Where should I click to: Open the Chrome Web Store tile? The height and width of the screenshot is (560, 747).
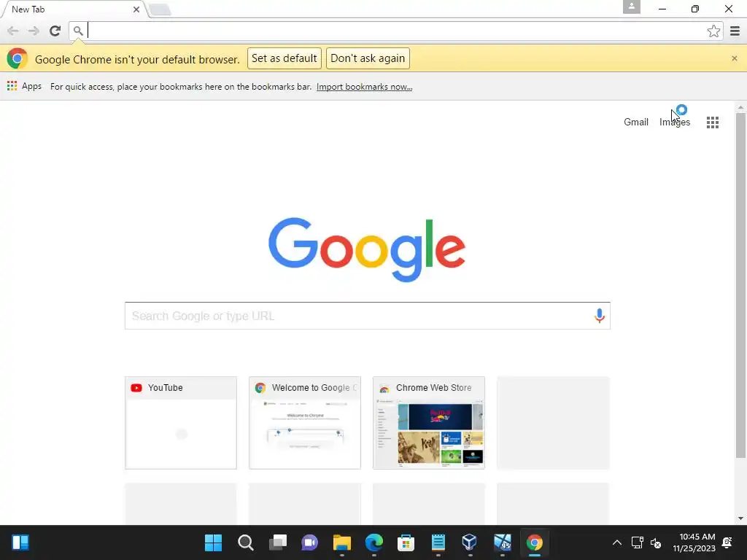[429, 423]
